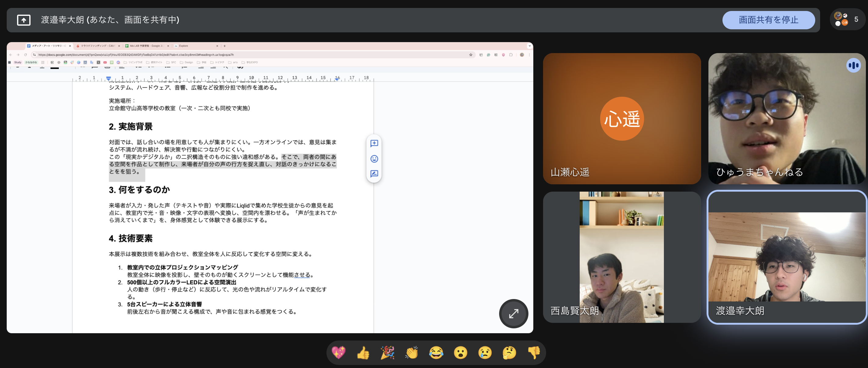
Task: Click the 画面共有を停止 button
Action: tap(768, 20)
